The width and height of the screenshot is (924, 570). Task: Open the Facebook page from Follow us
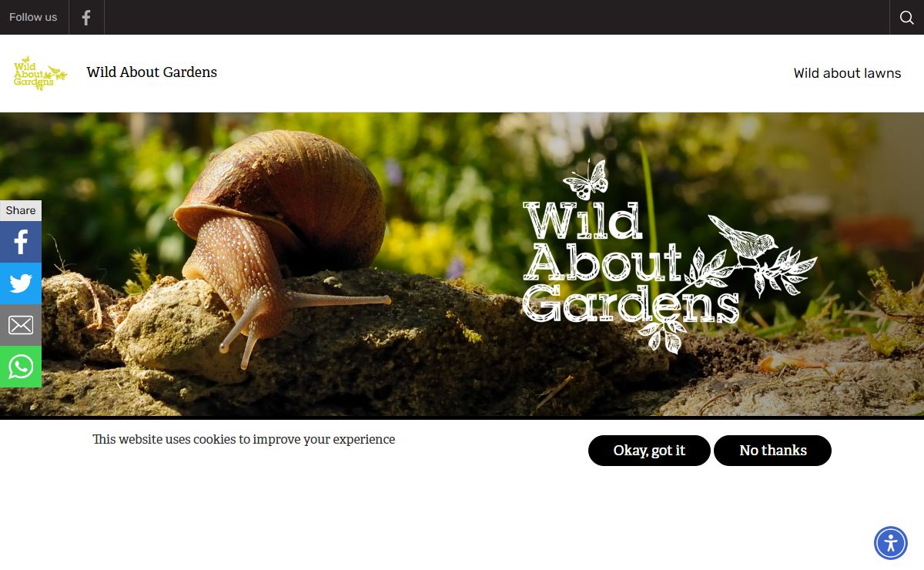point(86,17)
